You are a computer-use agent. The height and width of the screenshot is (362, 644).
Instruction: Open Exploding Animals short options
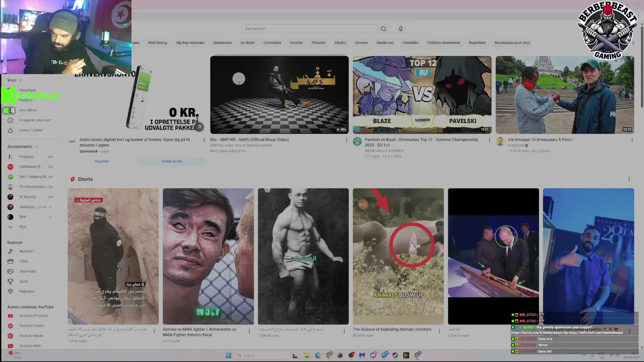tap(439, 330)
